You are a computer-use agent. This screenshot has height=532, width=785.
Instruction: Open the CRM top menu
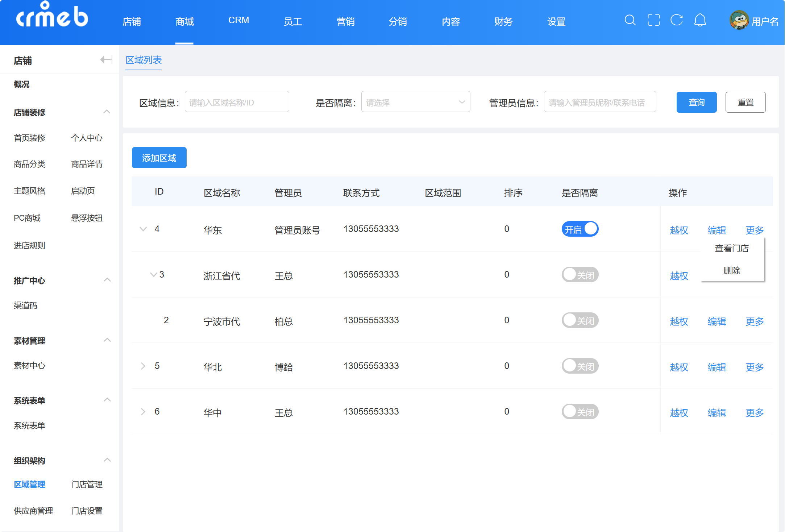(x=238, y=20)
